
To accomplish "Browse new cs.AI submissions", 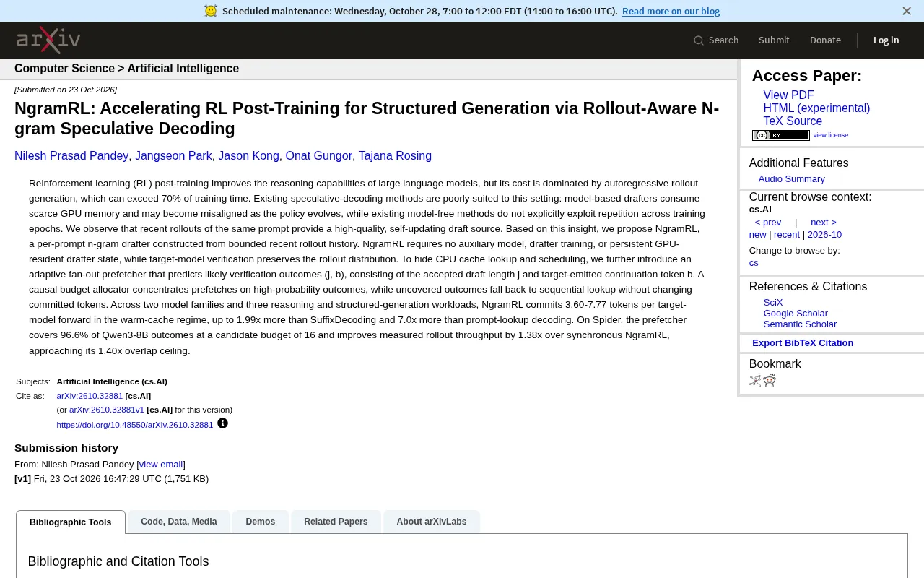I will click(757, 235).
